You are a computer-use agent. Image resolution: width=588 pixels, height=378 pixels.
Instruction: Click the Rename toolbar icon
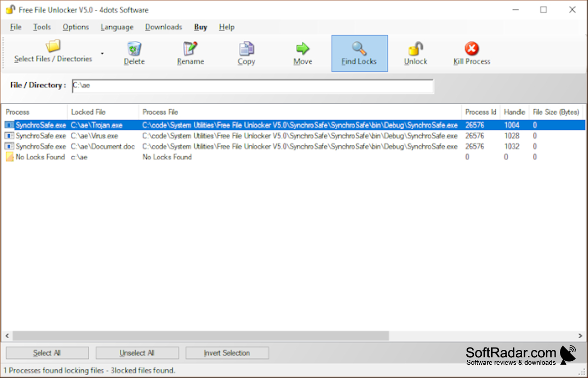(x=190, y=48)
